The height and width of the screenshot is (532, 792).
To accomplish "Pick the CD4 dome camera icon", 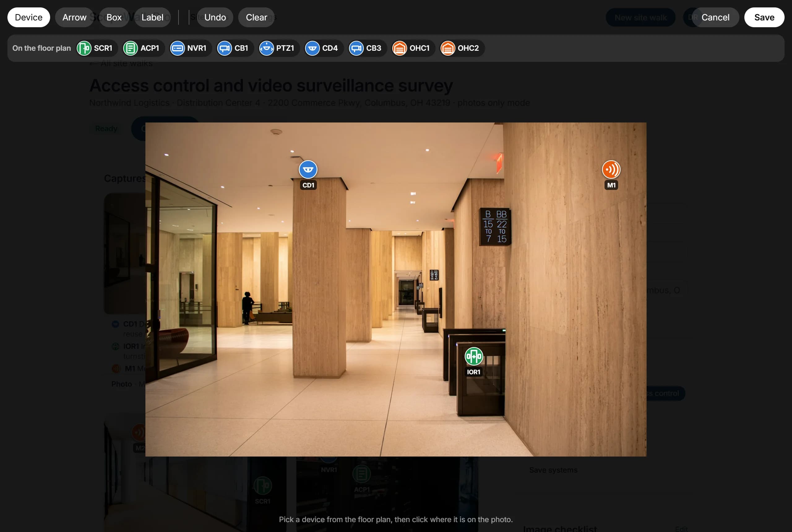I will click(x=312, y=48).
